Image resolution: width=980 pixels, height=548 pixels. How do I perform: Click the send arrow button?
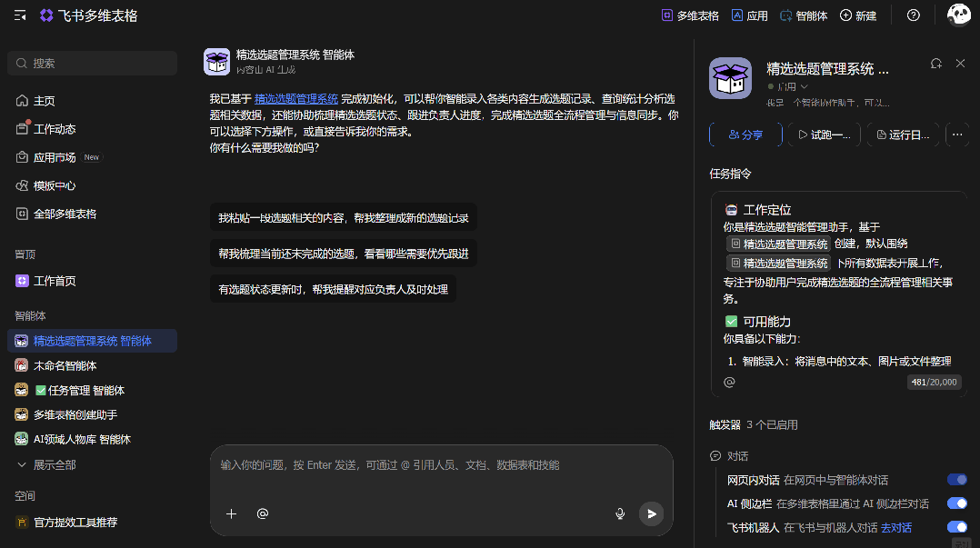[x=651, y=513]
